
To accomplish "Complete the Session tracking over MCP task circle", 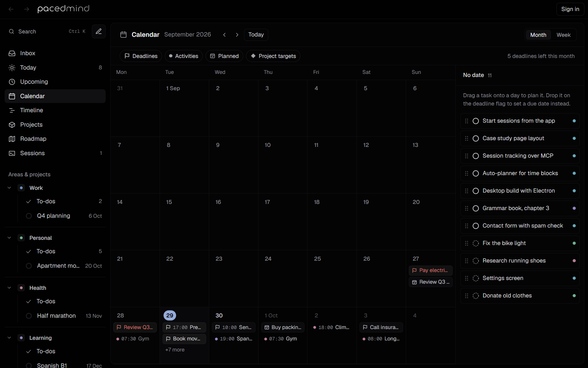I will pos(476,156).
